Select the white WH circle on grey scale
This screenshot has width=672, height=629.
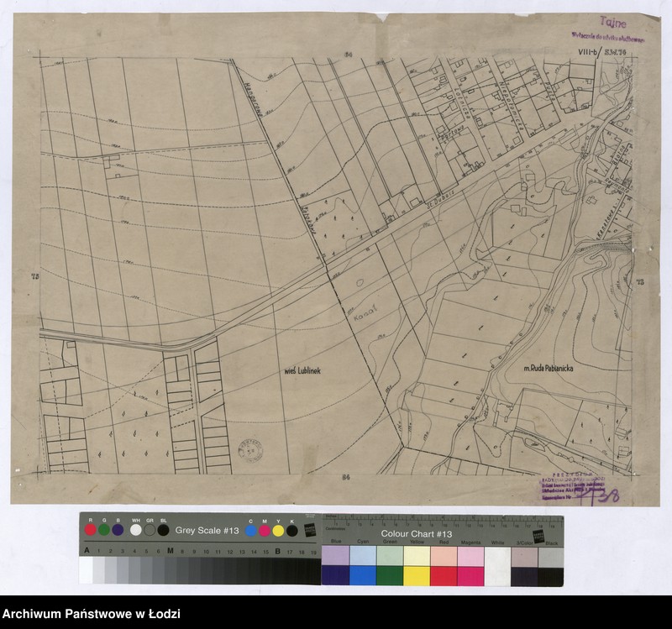point(136,530)
